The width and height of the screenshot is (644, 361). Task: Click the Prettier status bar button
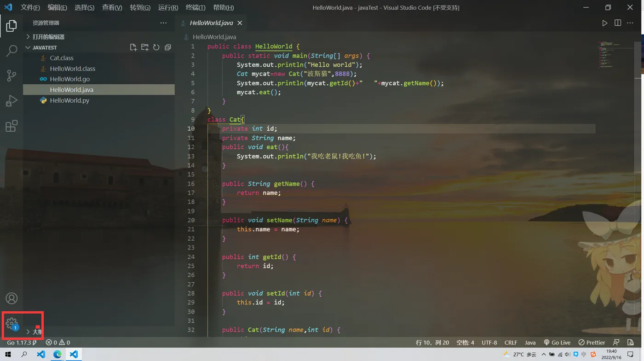pyautogui.click(x=592, y=343)
